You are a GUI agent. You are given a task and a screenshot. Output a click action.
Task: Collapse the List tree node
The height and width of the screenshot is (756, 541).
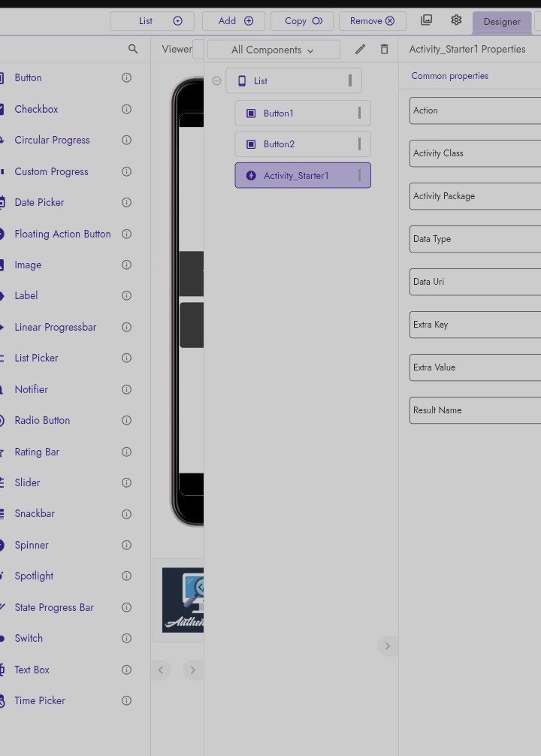point(216,81)
